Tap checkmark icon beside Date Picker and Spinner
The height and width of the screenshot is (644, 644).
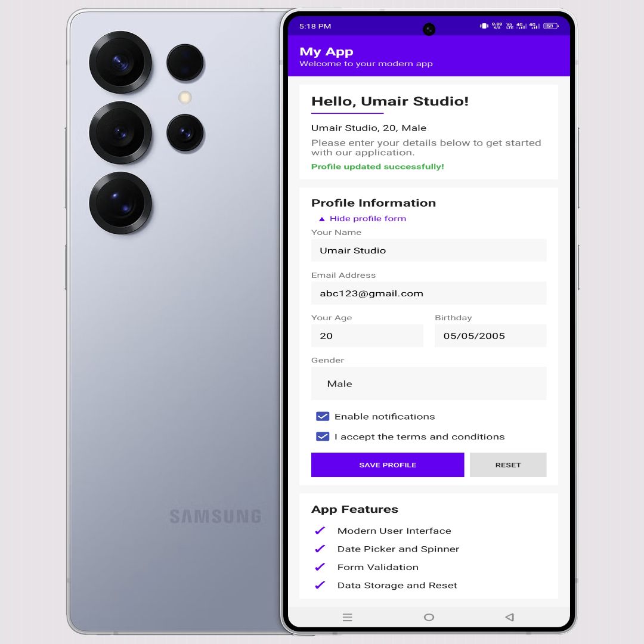pyautogui.click(x=320, y=549)
